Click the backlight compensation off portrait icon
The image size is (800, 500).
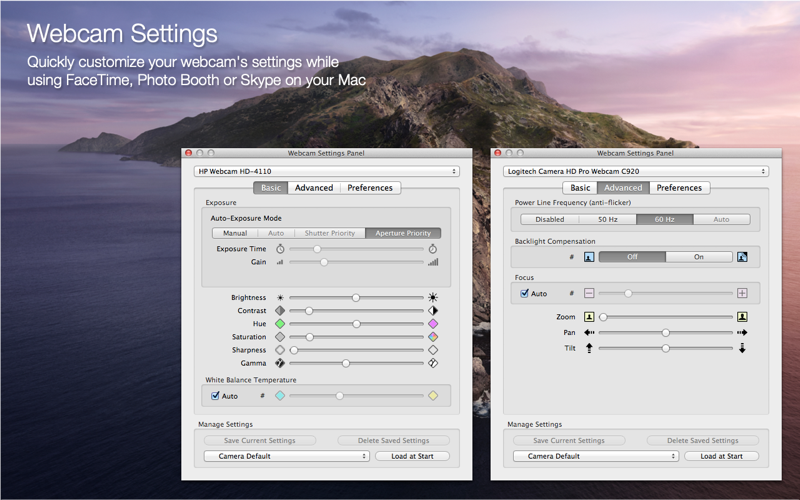pos(589,257)
